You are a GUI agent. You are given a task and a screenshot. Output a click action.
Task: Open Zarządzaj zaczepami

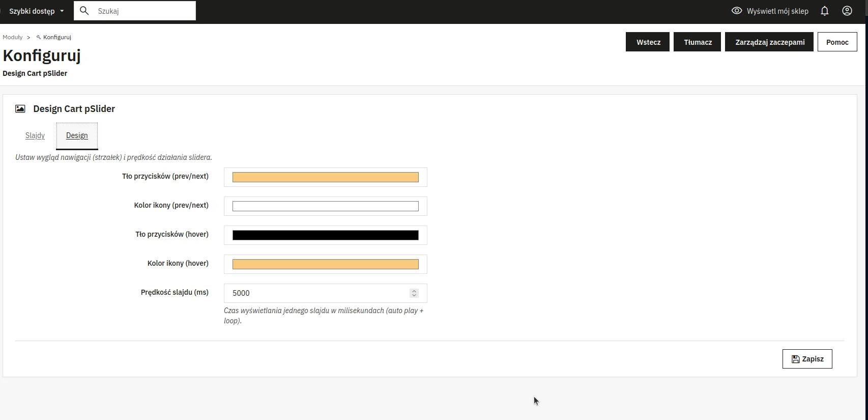point(769,42)
